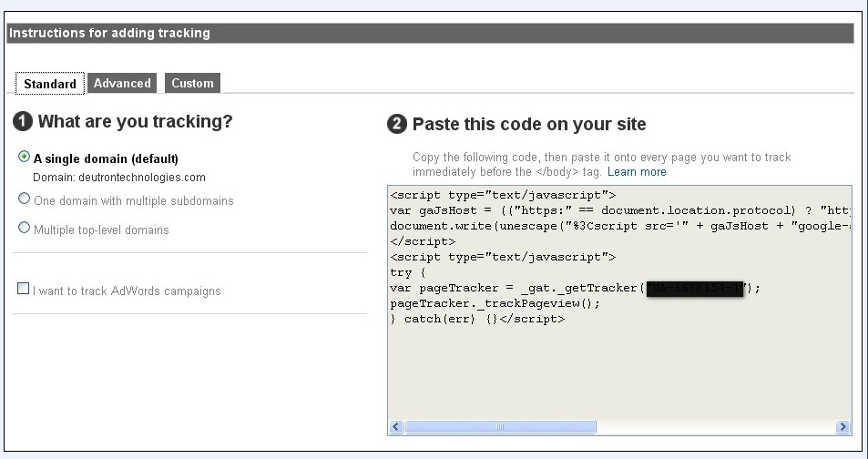Click inside the tracking code text area
868x459 pixels.
(619, 373)
